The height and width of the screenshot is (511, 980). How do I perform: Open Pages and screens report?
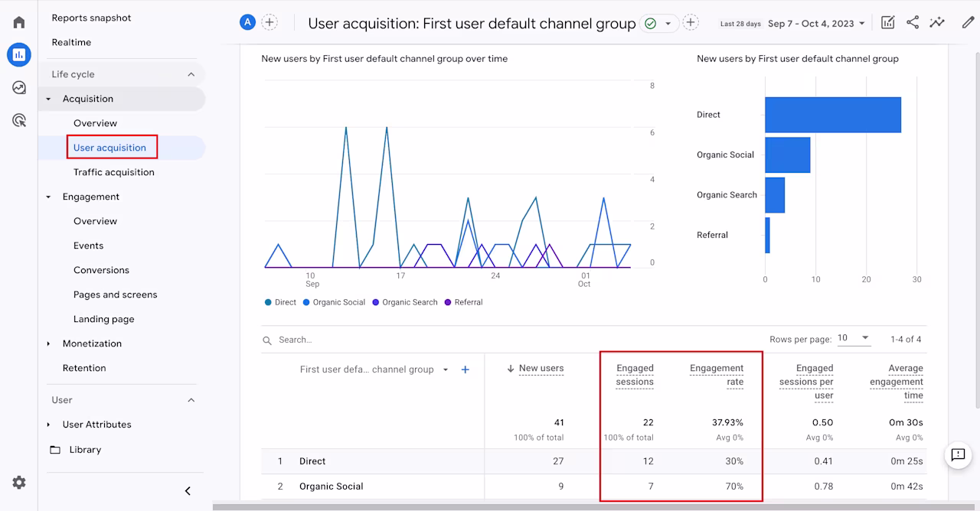pos(115,295)
